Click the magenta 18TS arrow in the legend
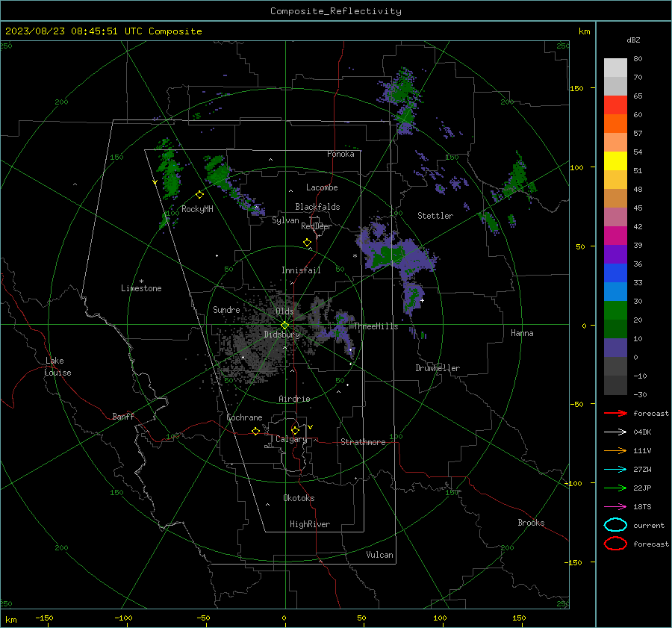 (615, 507)
